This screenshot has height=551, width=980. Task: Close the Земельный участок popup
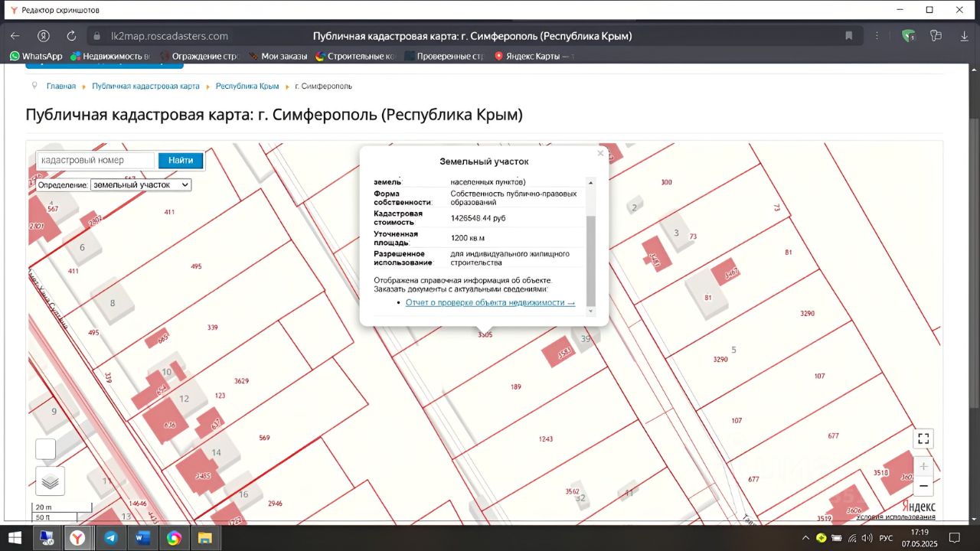(x=600, y=154)
